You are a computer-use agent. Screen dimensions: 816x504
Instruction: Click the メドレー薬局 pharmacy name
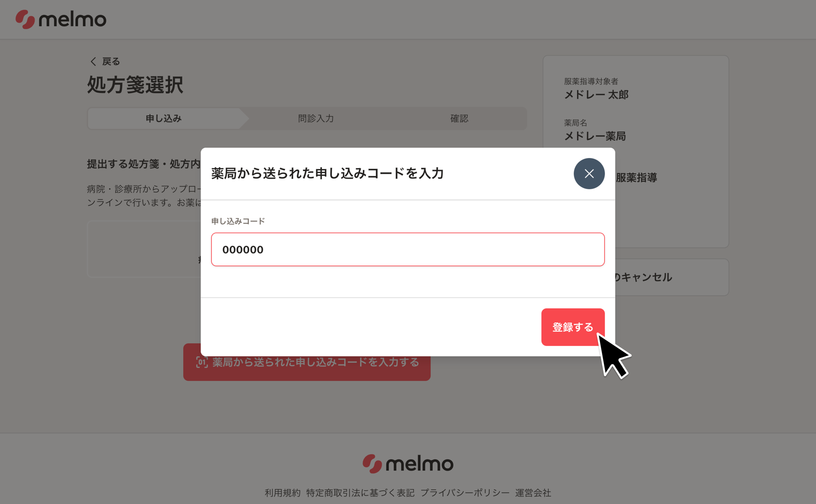point(595,136)
